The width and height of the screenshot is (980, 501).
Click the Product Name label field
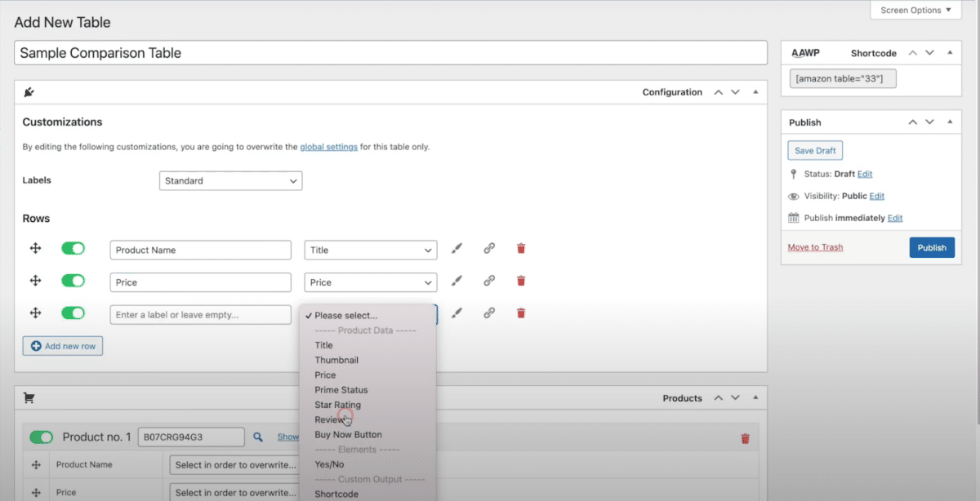click(x=200, y=250)
